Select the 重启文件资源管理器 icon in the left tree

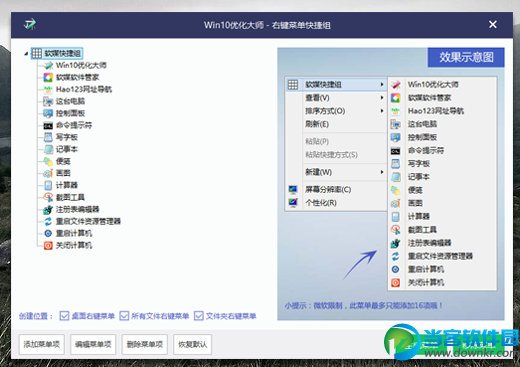click(48, 221)
